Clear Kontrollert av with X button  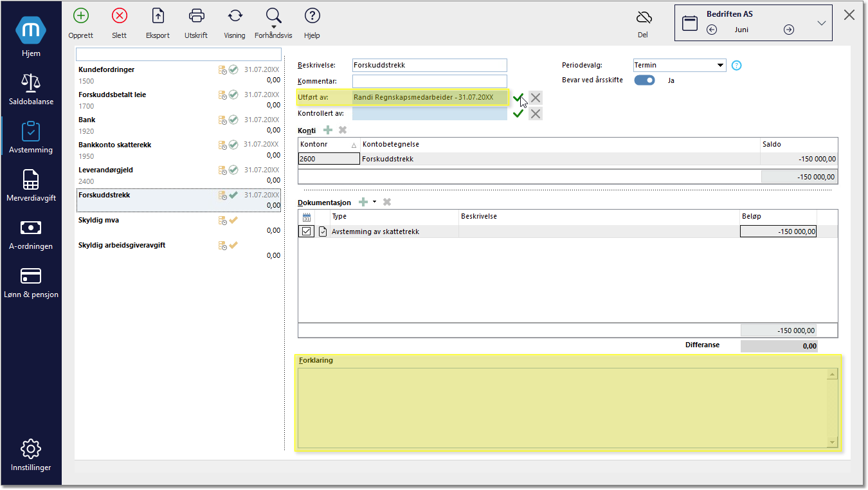[536, 114]
